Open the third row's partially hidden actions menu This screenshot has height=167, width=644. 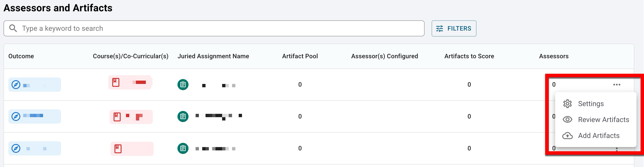coord(617,150)
